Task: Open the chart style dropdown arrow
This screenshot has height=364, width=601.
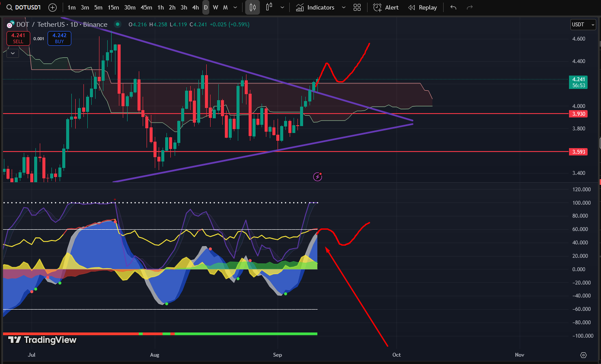Action: [x=282, y=7]
